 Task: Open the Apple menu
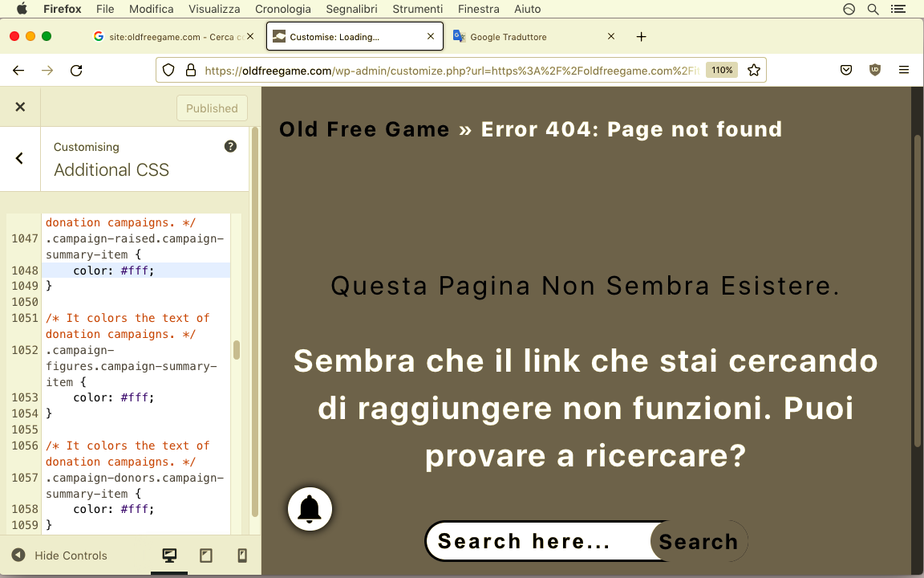[x=22, y=9]
